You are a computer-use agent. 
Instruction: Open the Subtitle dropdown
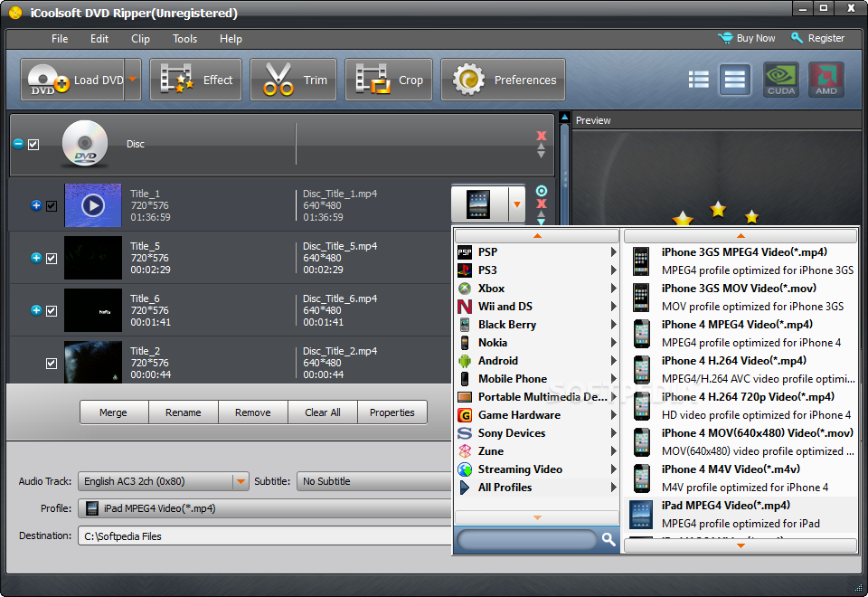click(x=374, y=481)
